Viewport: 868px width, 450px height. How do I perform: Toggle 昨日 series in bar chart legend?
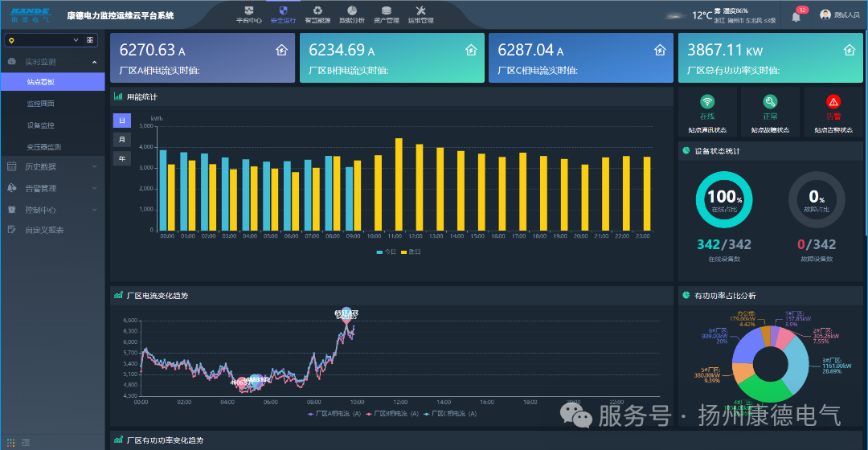coord(410,252)
